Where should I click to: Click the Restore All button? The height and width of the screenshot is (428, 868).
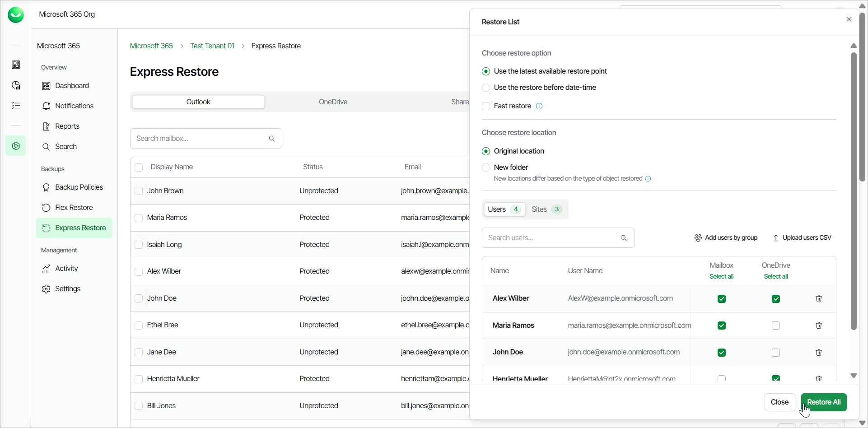[824, 402]
